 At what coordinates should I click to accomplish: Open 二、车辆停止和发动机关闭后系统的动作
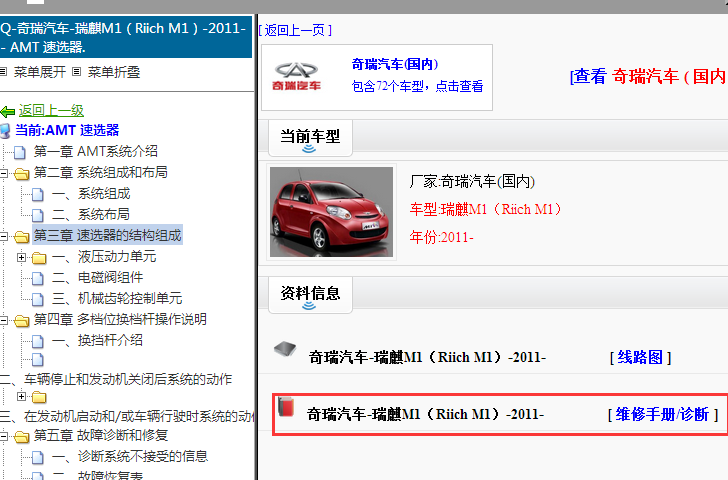pos(116,380)
